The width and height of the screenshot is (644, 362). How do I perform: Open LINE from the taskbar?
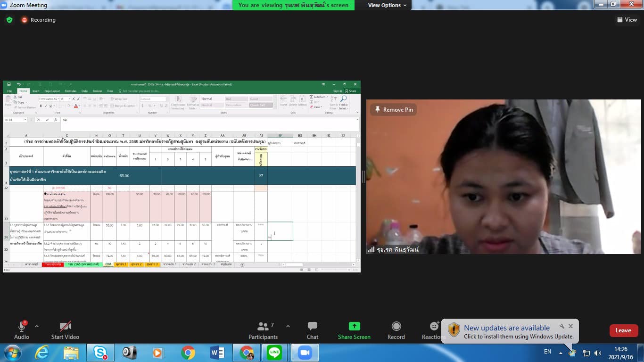pyautogui.click(x=274, y=353)
